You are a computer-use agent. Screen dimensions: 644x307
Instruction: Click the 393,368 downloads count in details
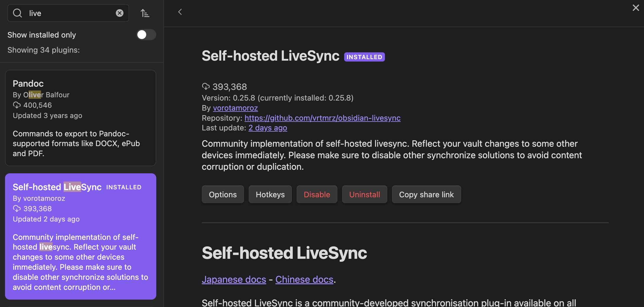pyautogui.click(x=230, y=87)
